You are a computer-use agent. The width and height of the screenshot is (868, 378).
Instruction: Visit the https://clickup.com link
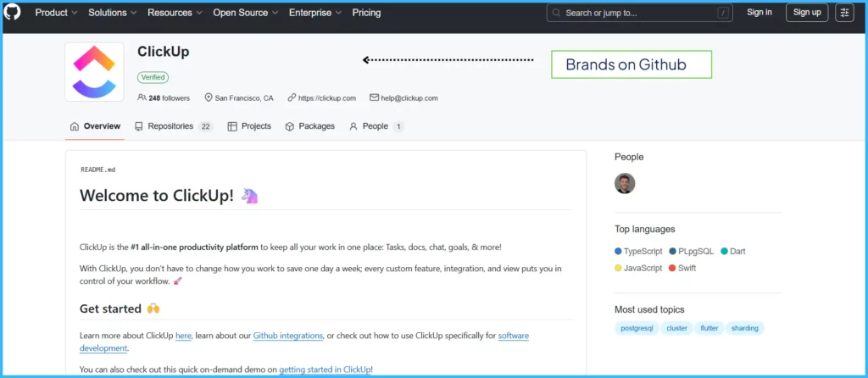(x=326, y=98)
